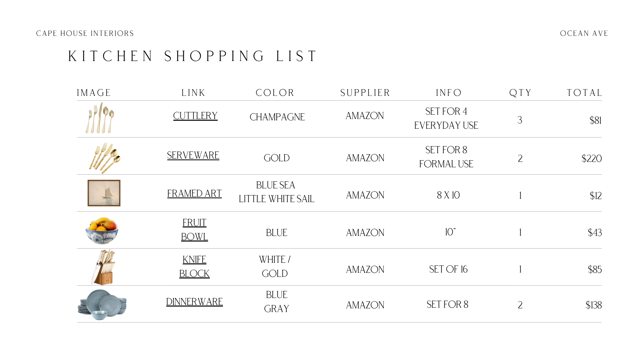Screen dimensions: 644x362
Task: Click the $138 dinnerware total
Action: (594, 305)
